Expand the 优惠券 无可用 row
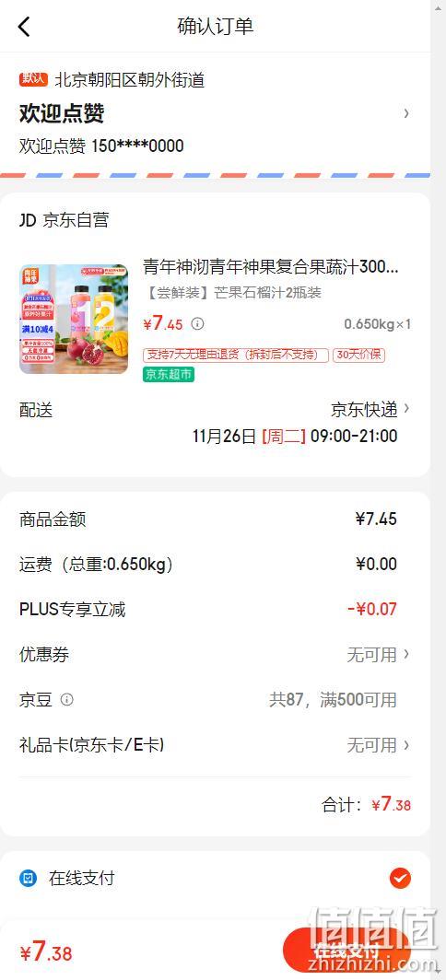This screenshot has height=980, width=446. pos(216,654)
